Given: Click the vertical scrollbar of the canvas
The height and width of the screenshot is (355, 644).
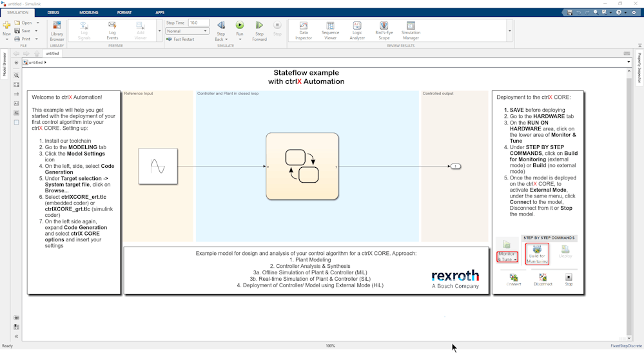Looking at the screenshot, I should point(629,203).
